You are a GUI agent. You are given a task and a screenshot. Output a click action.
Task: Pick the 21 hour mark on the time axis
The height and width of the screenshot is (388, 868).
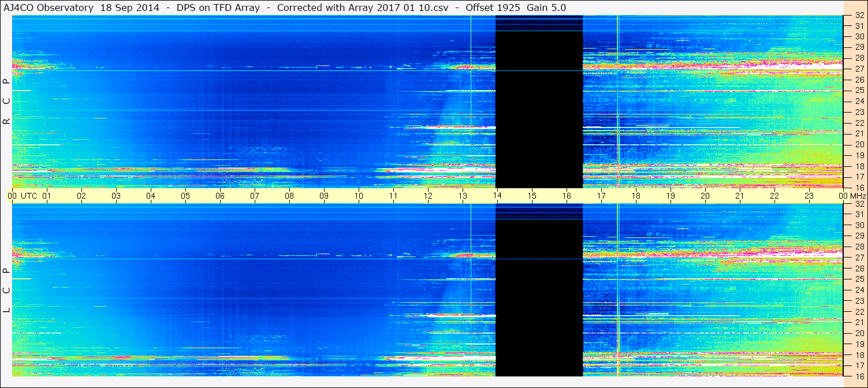tap(740, 196)
